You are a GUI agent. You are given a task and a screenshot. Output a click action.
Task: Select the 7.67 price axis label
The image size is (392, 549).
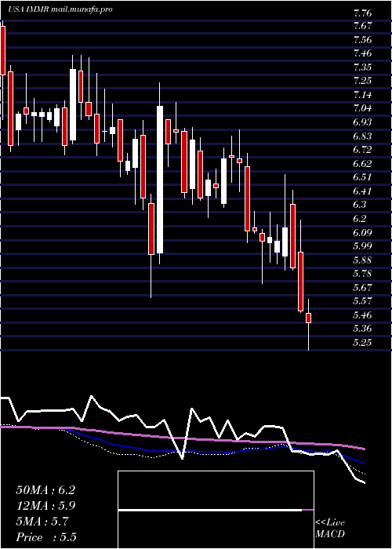[x=362, y=26]
